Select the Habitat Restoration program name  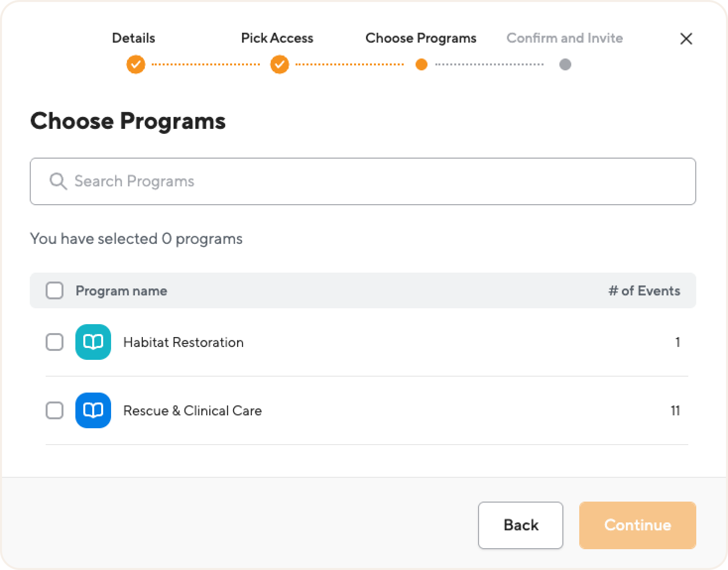(183, 342)
